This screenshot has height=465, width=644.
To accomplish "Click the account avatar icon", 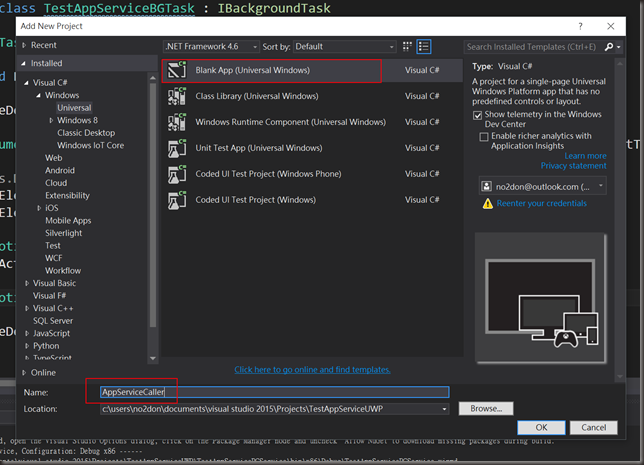I will [x=486, y=186].
